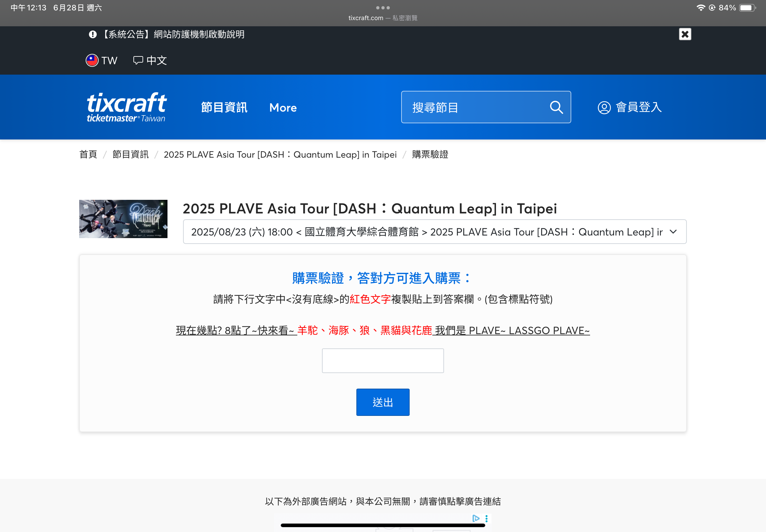The width and height of the screenshot is (766, 532).
Task: Open 會員登入 member login
Action: [x=629, y=107]
